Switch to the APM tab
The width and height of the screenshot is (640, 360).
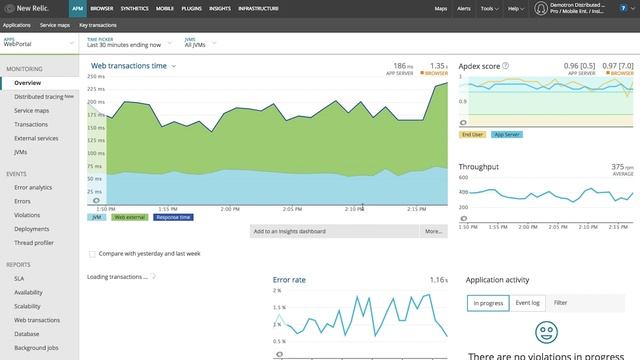click(78, 9)
